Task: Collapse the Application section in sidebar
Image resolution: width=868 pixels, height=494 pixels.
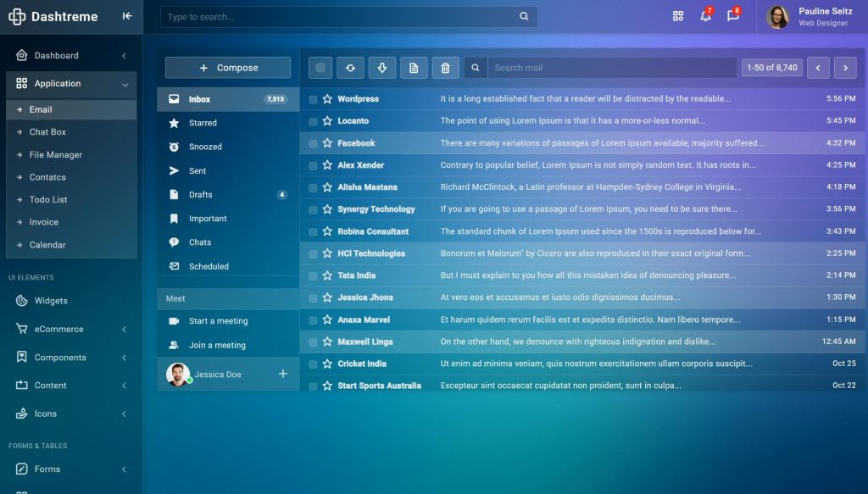Action: click(x=72, y=84)
